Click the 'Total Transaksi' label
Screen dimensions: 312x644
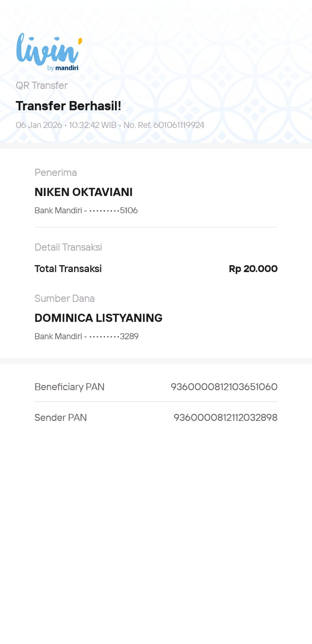(68, 269)
